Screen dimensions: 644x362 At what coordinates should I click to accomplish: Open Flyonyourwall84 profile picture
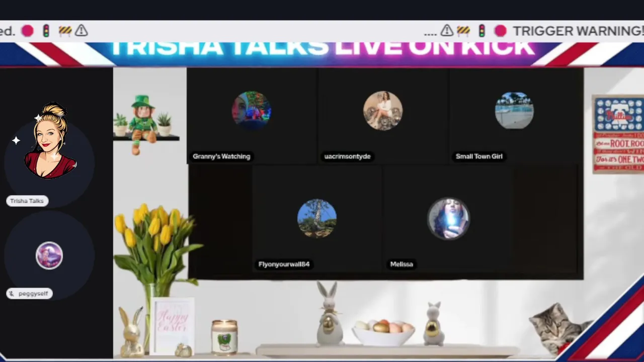[317, 219]
